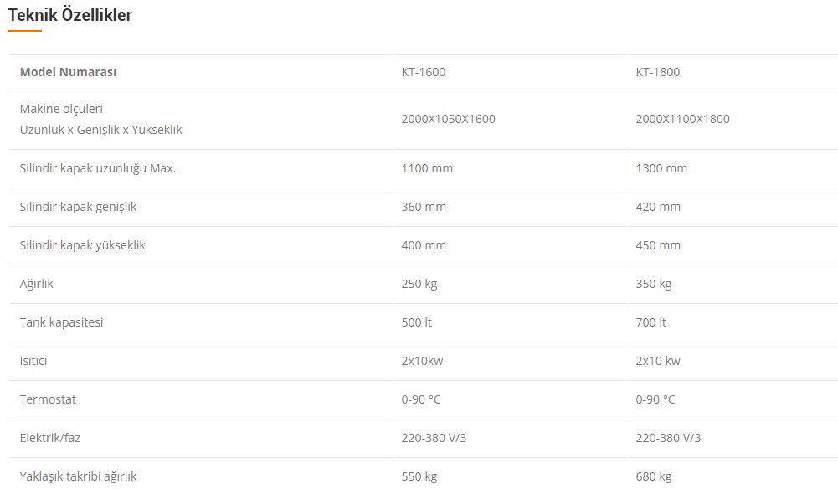Click the Isıtıcı row label
This screenshot has height=504, width=838.
[x=34, y=361]
